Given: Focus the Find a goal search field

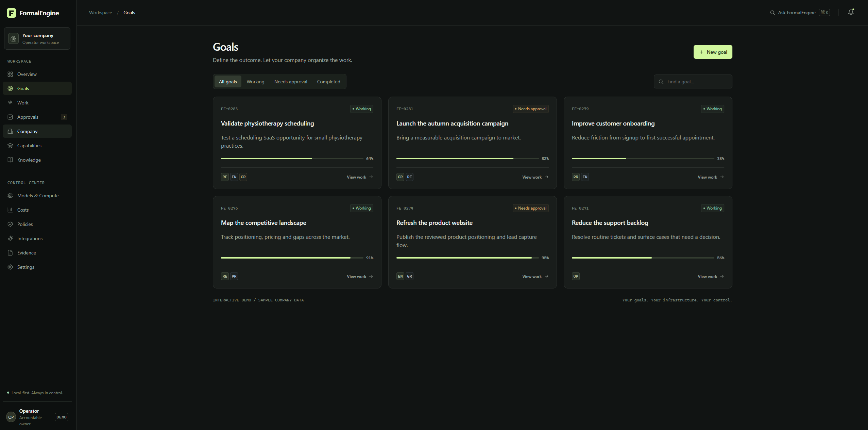Looking at the screenshot, I should coord(693,82).
